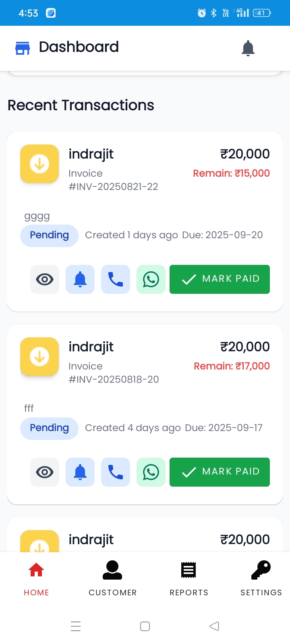
Task: Open WhatsApp chat for invoice INV-20250821-22
Action: pos(151,279)
